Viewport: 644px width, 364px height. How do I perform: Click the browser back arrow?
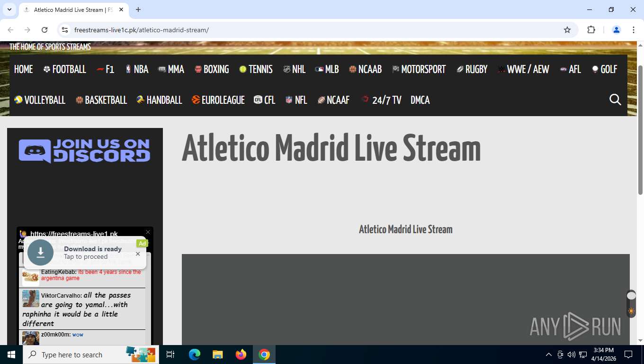[x=10, y=30]
